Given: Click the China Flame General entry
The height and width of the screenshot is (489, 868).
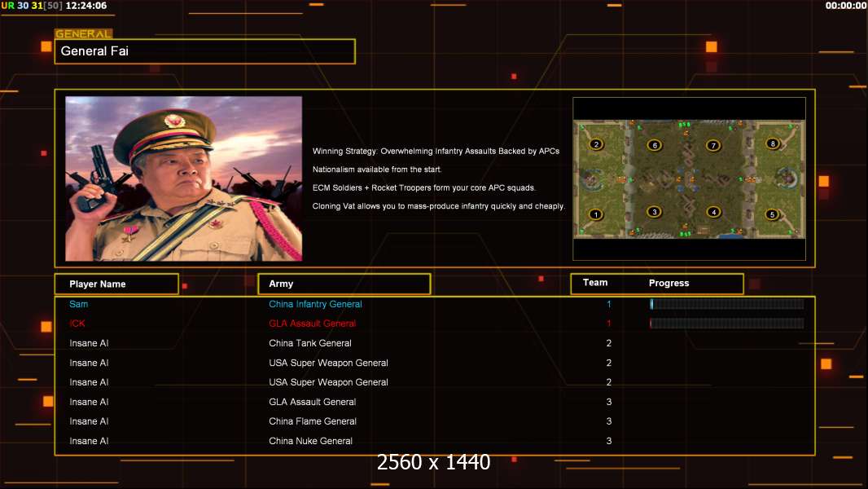Looking at the screenshot, I should pos(312,421).
